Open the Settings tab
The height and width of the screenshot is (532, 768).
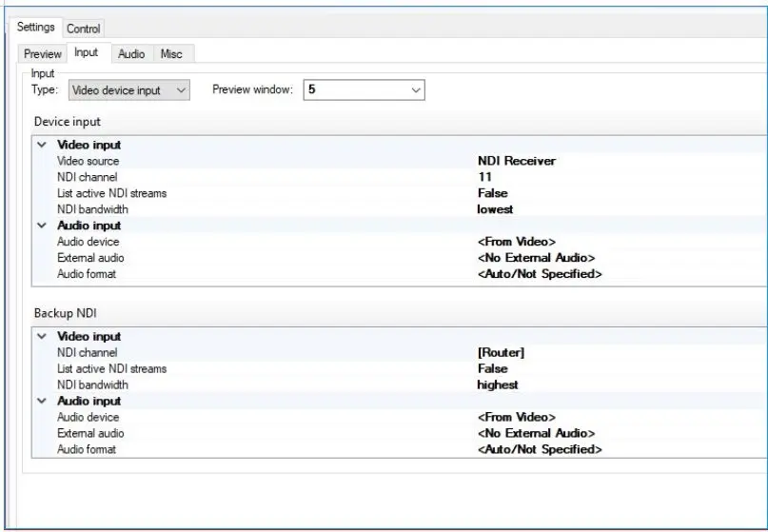pyautogui.click(x=36, y=28)
